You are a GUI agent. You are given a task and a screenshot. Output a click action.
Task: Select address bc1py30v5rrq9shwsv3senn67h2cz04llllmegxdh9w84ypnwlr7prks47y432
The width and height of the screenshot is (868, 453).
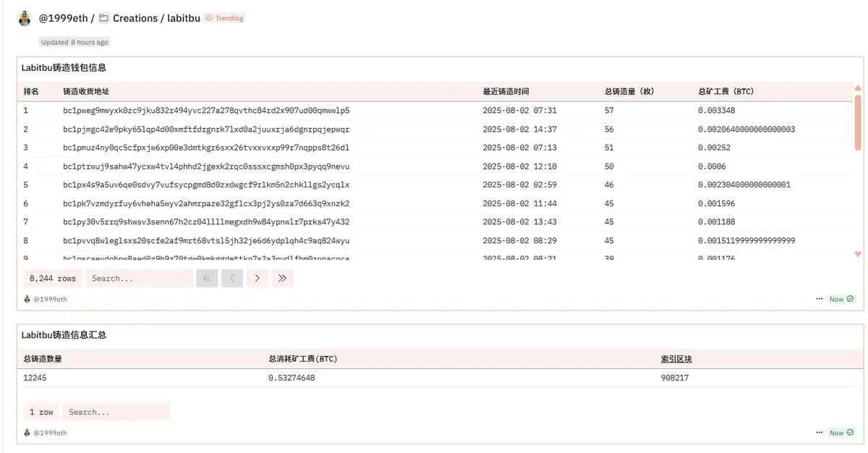pos(206,222)
